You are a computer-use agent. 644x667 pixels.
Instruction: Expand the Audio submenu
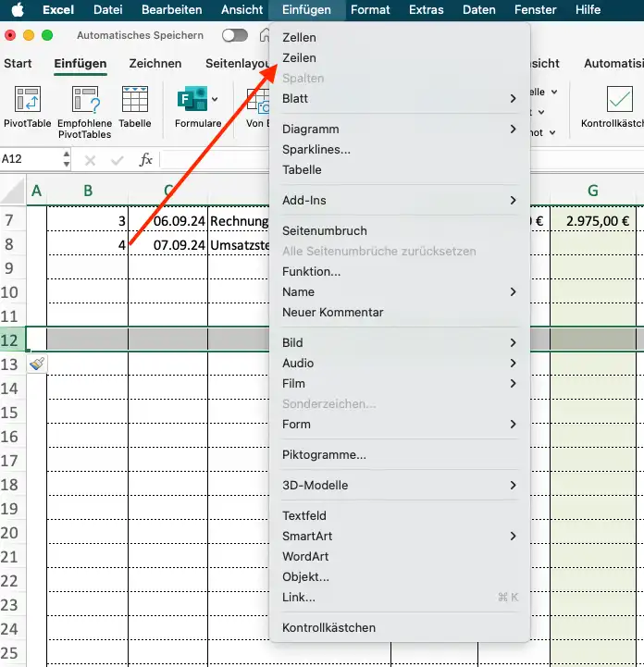(x=513, y=363)
